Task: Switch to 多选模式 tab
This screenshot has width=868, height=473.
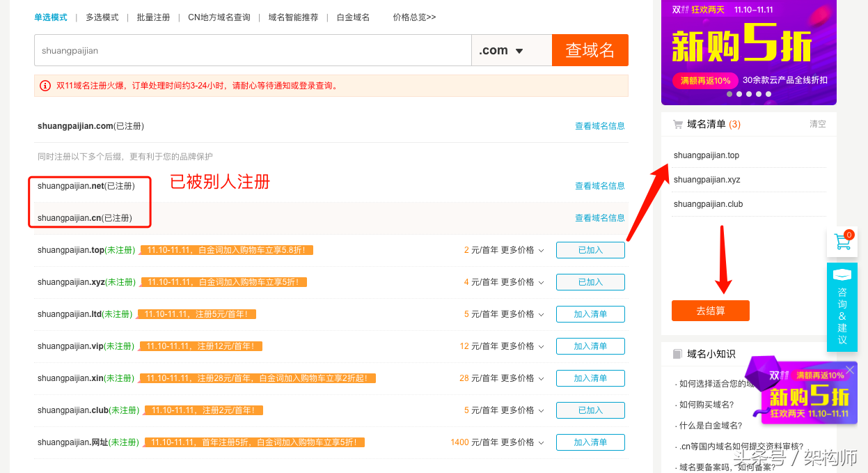Action: click(102, 17)
